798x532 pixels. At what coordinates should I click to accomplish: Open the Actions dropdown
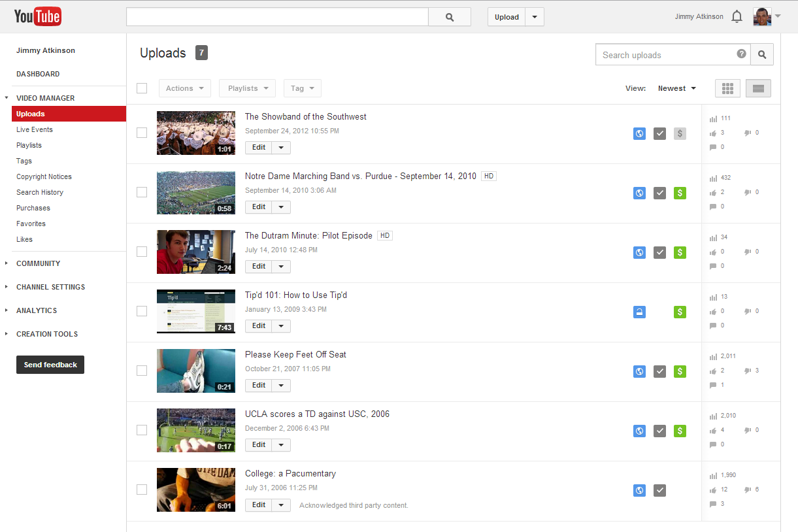point(184,88)
